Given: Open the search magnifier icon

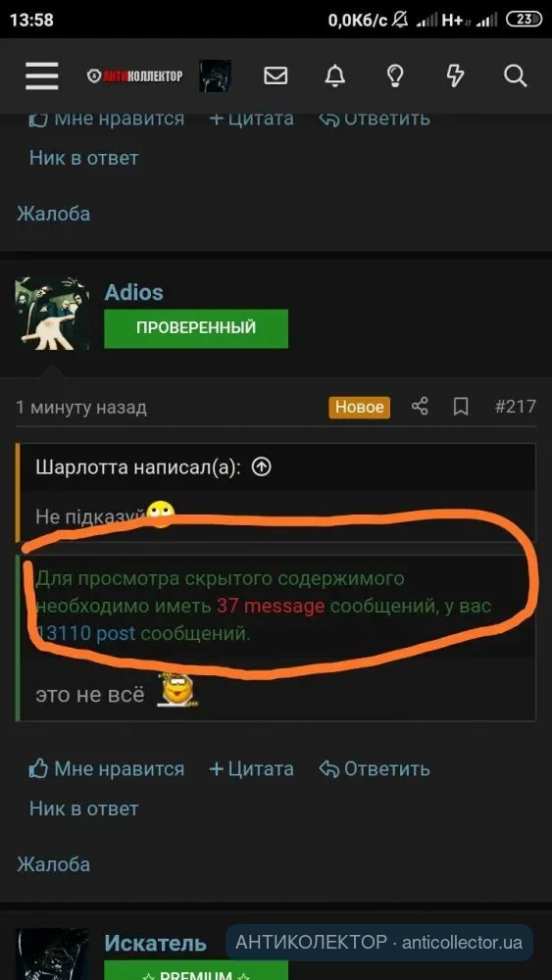Looking at the screenshot, I should [515, 76].
